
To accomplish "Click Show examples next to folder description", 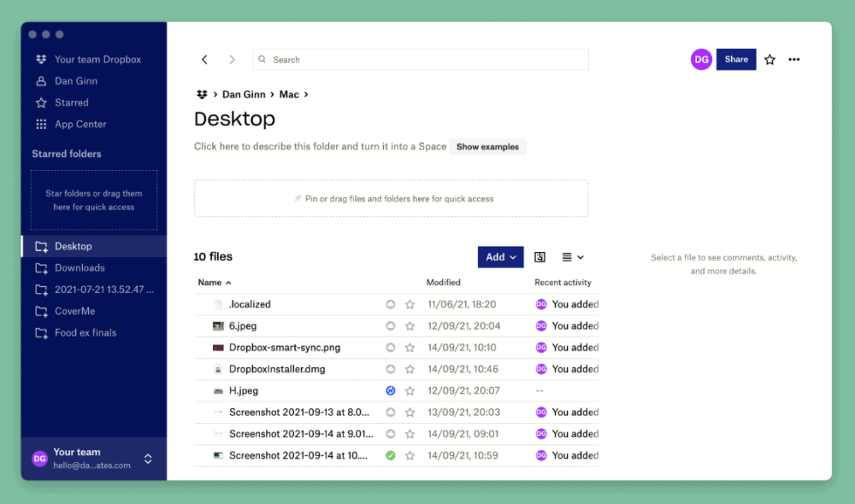I will [x=487, y=146].
